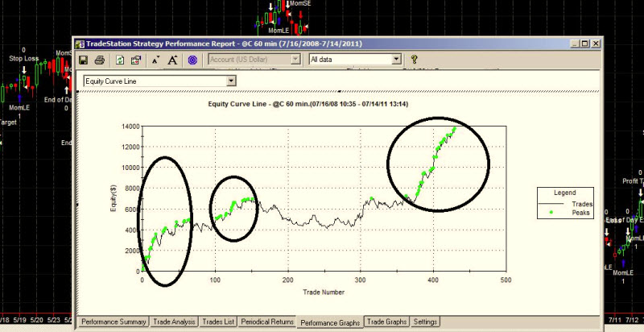Click the Equity($) axis label

coord(114,198)
